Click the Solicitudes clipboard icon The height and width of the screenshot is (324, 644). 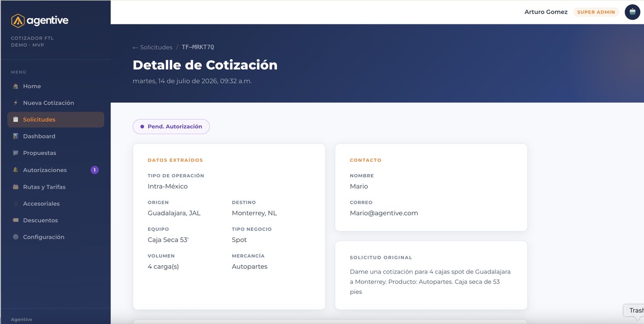point(16,119)
